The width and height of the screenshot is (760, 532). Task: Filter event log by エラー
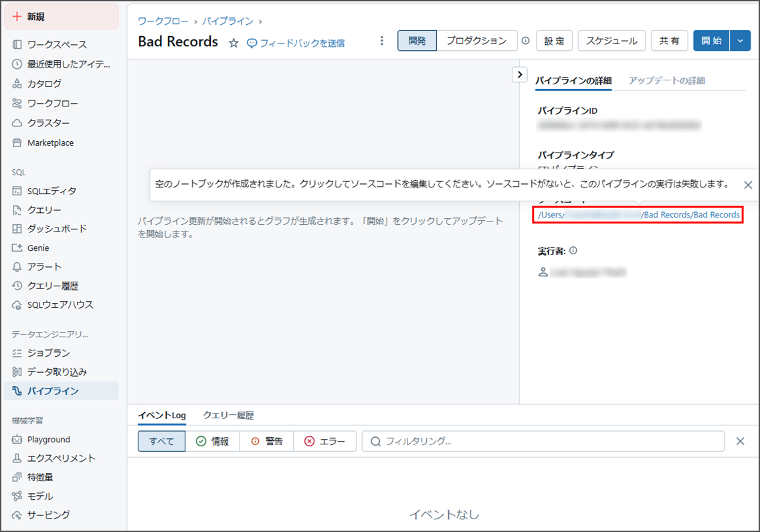coord(324,441)
